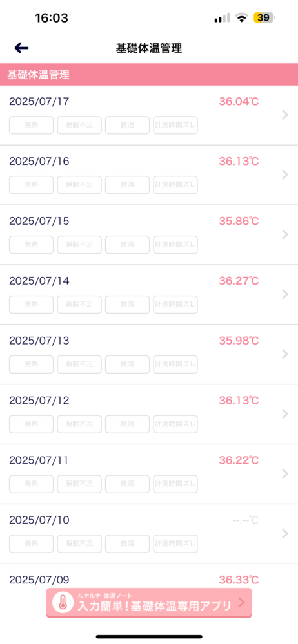The image size is (298, 644).
Task: Select the 2025/07/09 date row
Action: tap(149, 580)
